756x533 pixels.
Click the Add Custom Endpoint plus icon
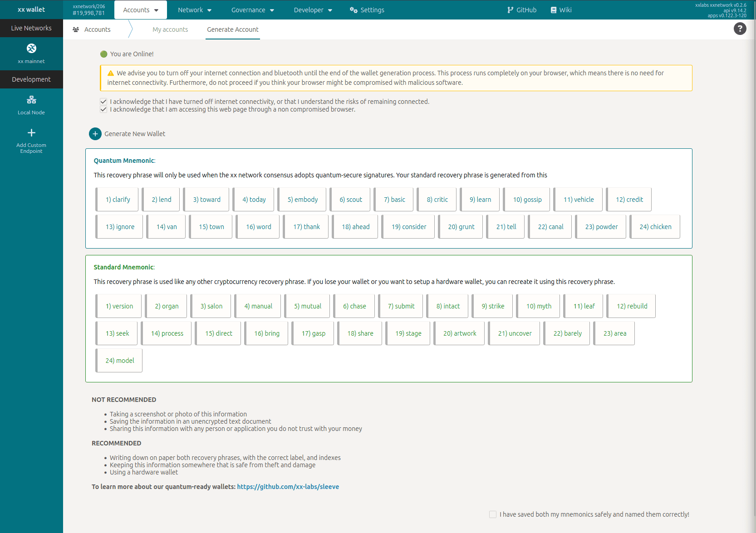(31, 133)
